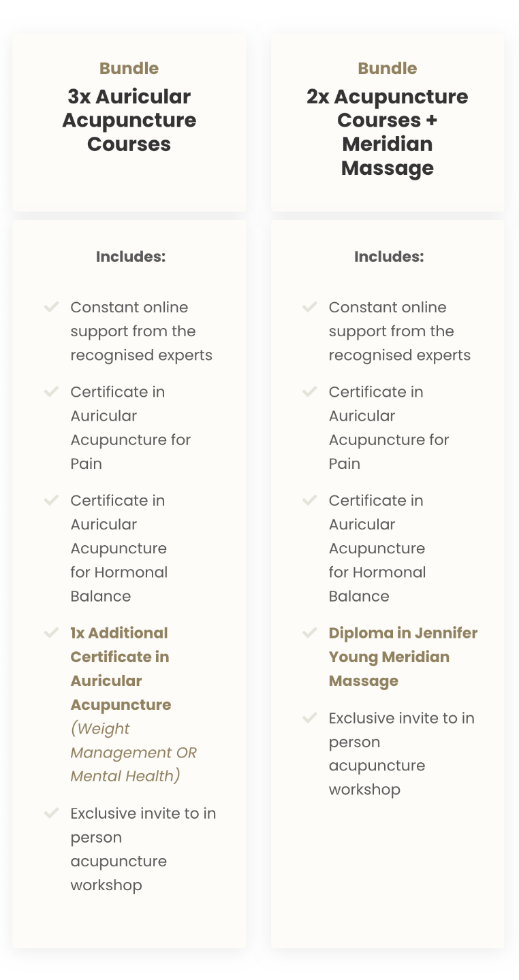
Task: Click checkmark beside right 'Exclusive invite' item
Action: [x=310, y=718]
